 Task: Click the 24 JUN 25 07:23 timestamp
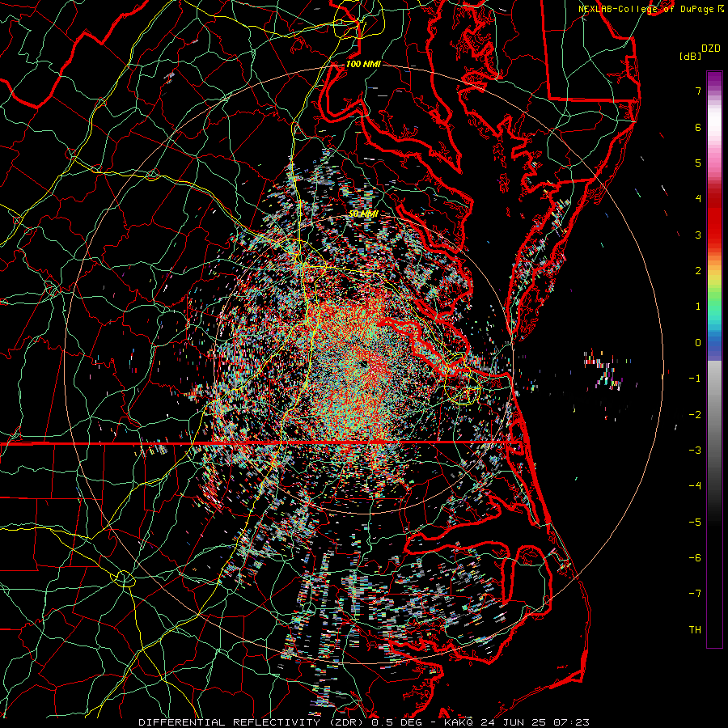tap(534, 722)
